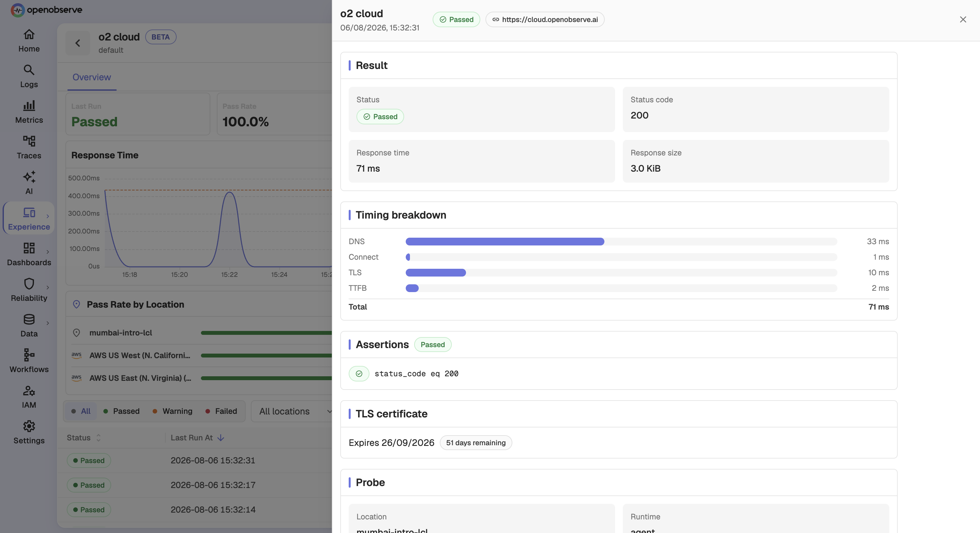Click the link icon beside cloud.openobserve.ai
The height and width of the screenshot is (533, 980).
pyautogui.click(x=496, y=19)
